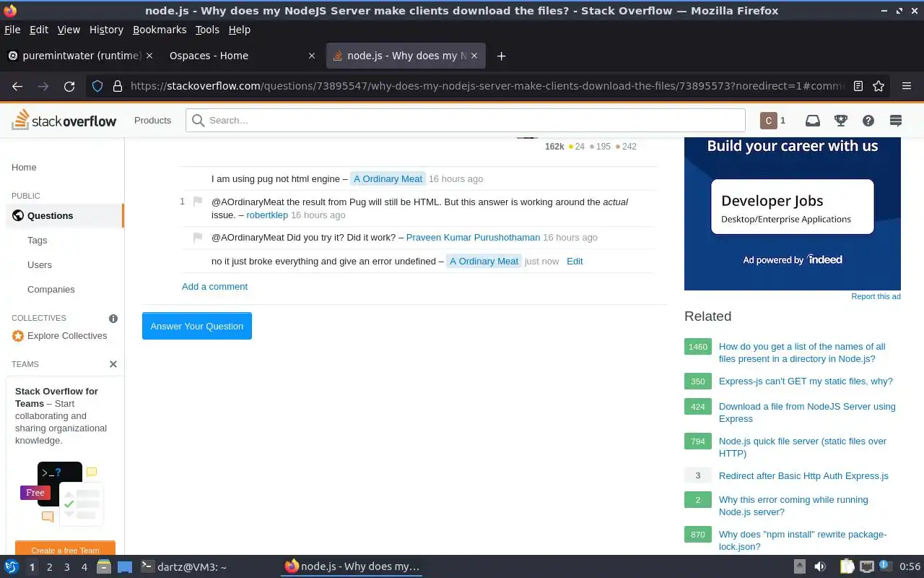Image resolution: width=924 pixels, height=578 pixels.
Task: Open the Help menu
Action: tap(239, 30)
